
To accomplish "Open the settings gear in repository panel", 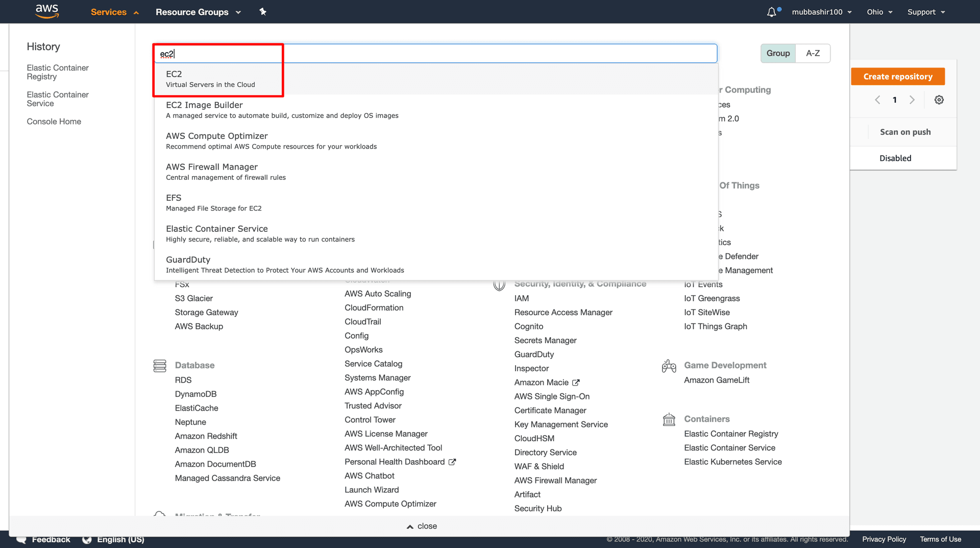I will [x=939, y=100].
